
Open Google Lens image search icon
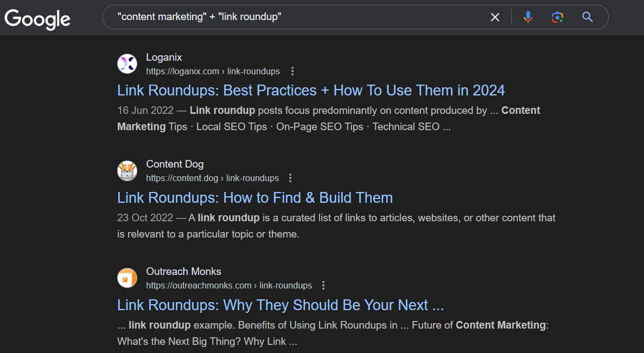click(x=557, y=17)
